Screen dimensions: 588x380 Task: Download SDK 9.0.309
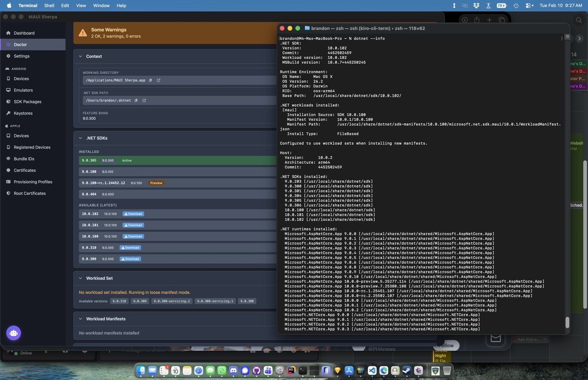pyautogui.click(x=130, y=259)
